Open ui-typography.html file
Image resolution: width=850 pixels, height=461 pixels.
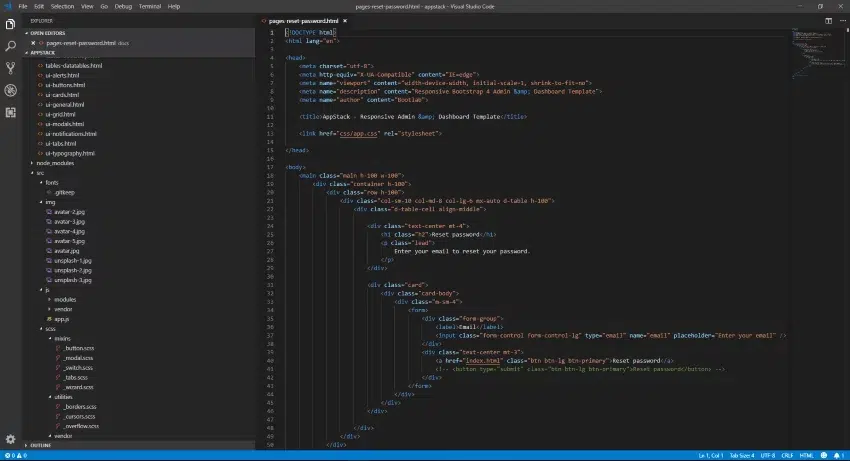69,153
